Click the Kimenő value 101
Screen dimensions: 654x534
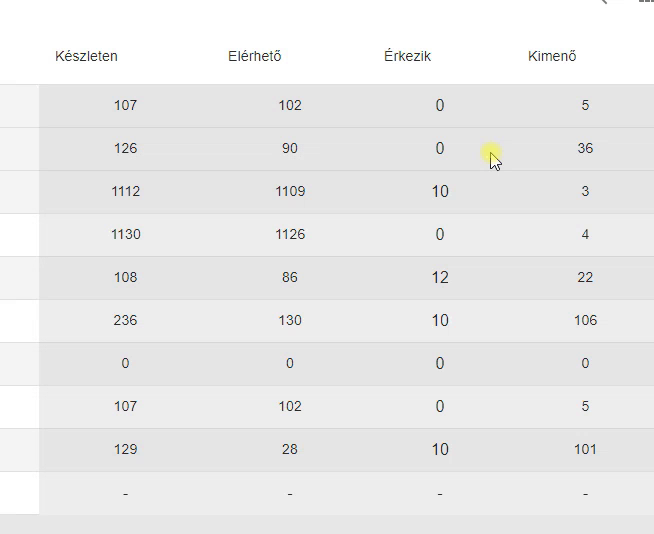[585, 449]
